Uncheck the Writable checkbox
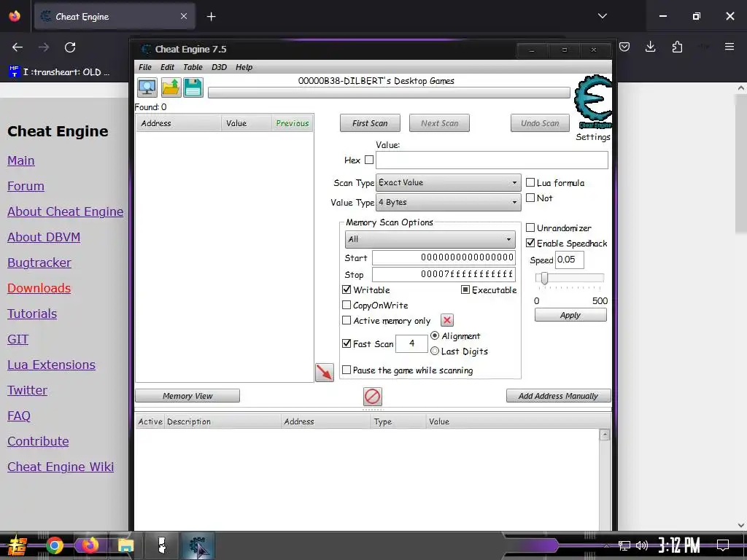Image resolution: width=747 pixels, height=560 pixels. pyautogui.click(x=347, y=289)
